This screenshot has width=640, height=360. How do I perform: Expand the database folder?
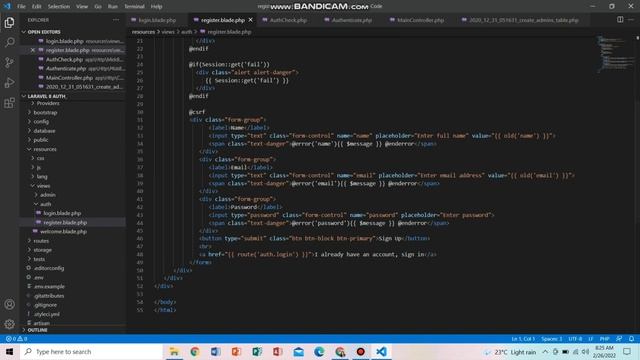(x=44, y=131)
